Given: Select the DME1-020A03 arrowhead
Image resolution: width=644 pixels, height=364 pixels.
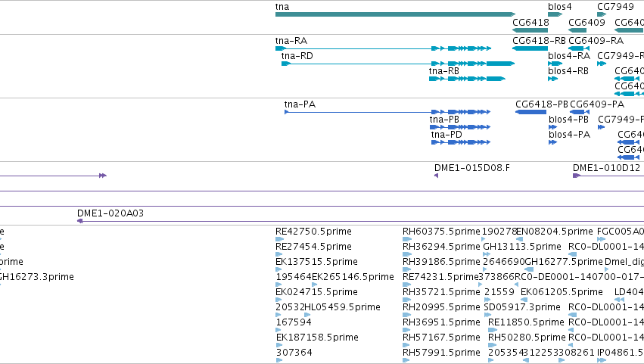Looking at the screenshot, I should pyautogui.click(x=80, y=221).
